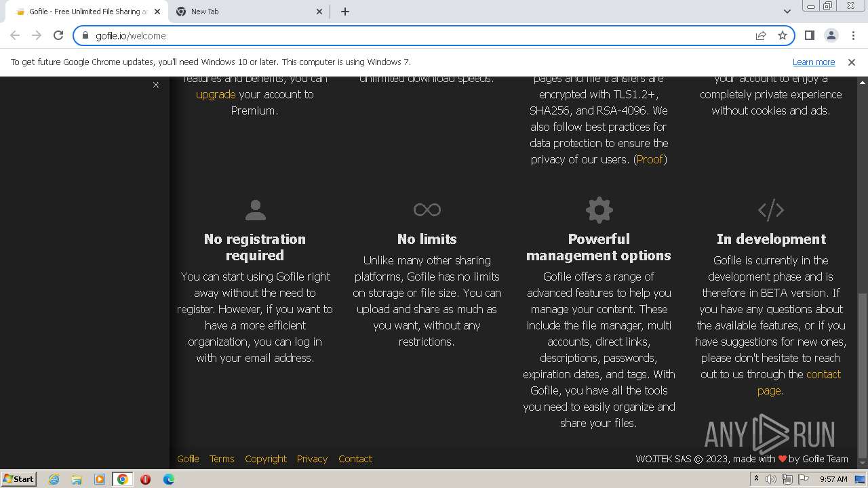The image size is (868, 488).
Task: Close the Gofile tab
Action: coord(158,12)
